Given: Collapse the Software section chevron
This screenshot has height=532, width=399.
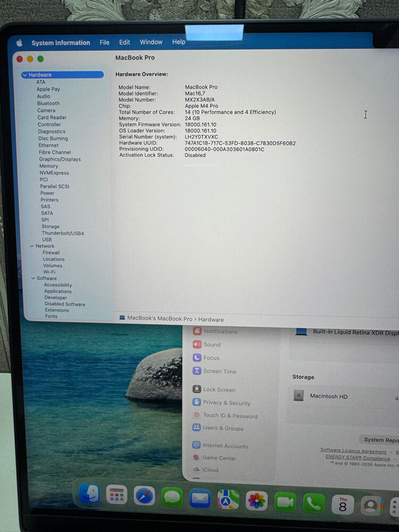Looking at the screenshot, I should (x=33, y=278).
